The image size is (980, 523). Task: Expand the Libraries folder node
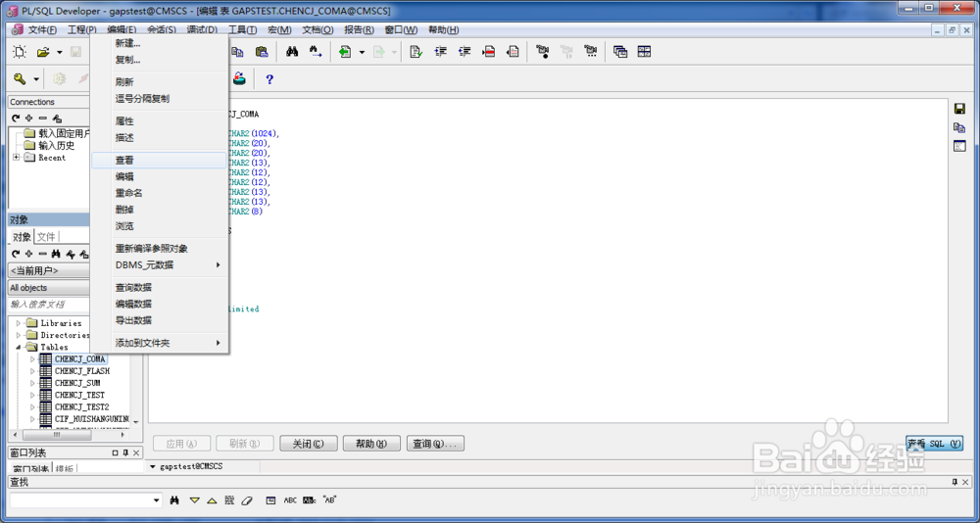point(18,323)
